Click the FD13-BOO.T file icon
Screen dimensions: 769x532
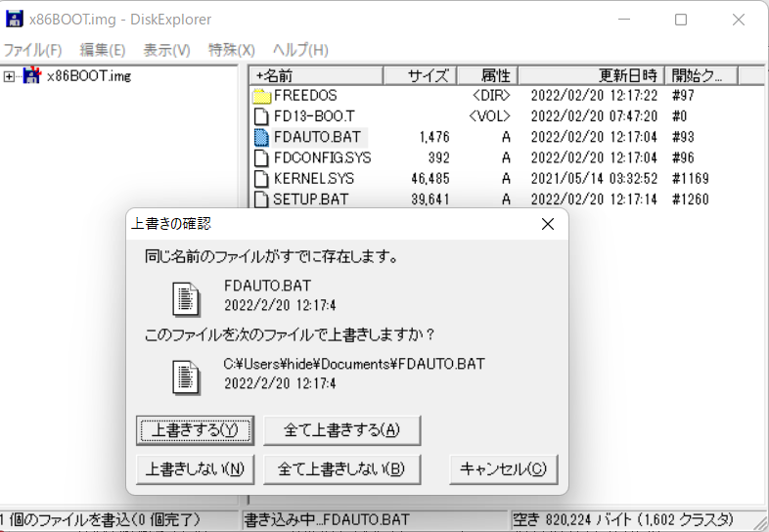[261, 116]
